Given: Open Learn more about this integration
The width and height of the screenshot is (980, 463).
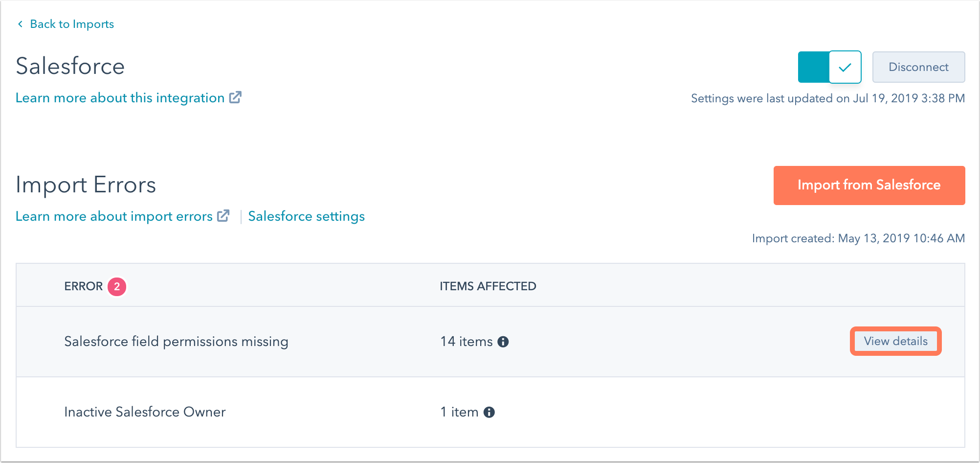Looking at the screenshot, I should click(120, 98).
